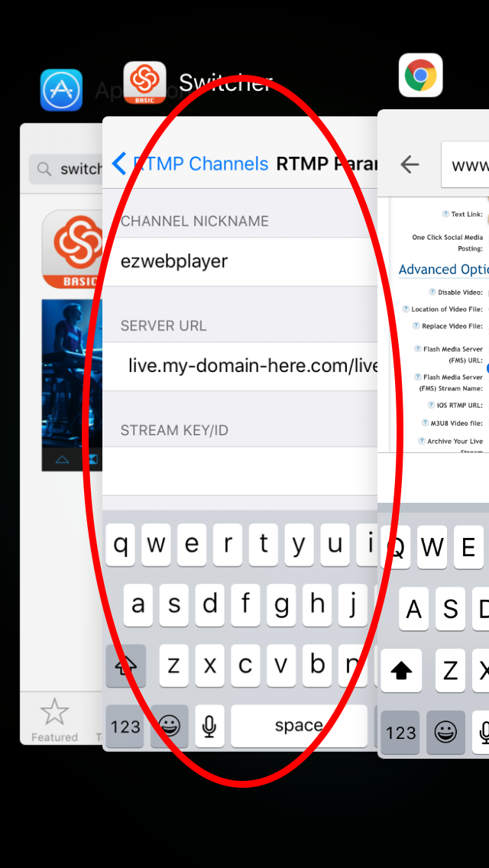Viewport: 489px width, 868px height.
Task: Open emoji keyboard in Chrome card
Action: [445, 732]
